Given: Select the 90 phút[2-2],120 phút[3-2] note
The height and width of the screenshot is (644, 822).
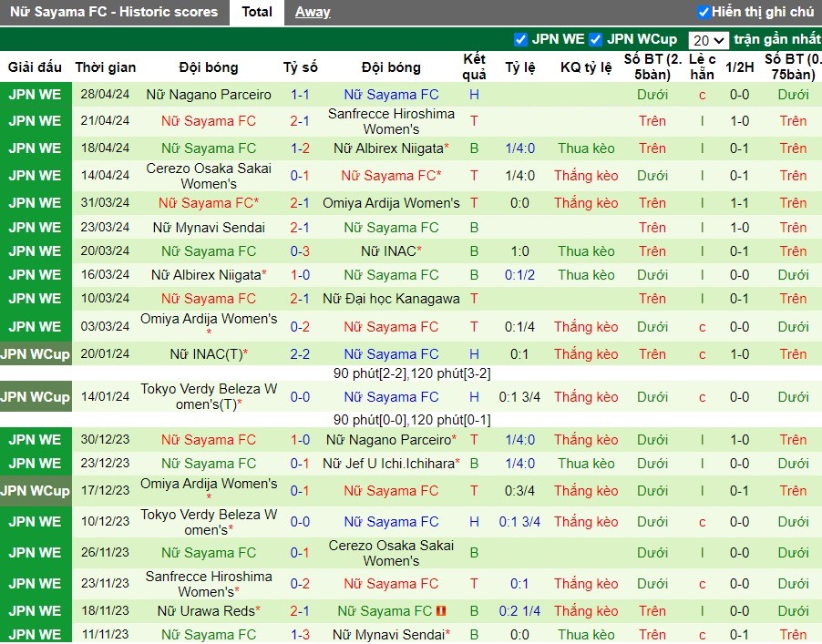Looking at the screenshot, I should pos(412,373).
